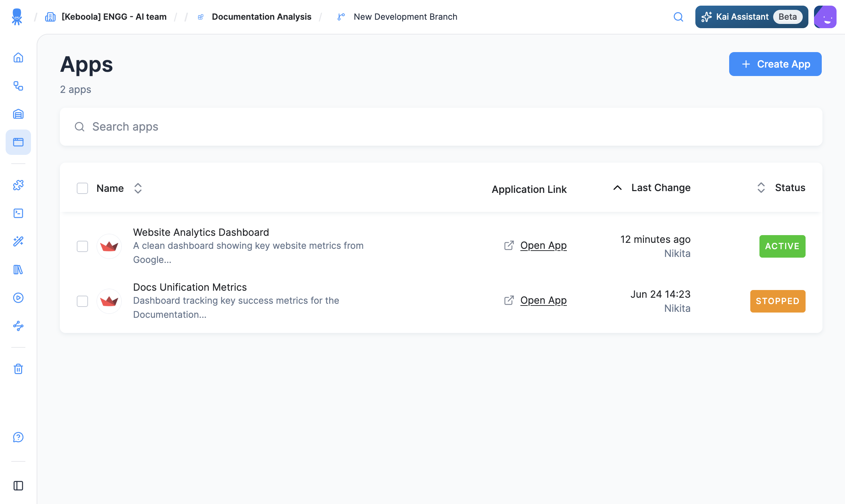Click the organization building icon in breadcrumb

[50, 17]
